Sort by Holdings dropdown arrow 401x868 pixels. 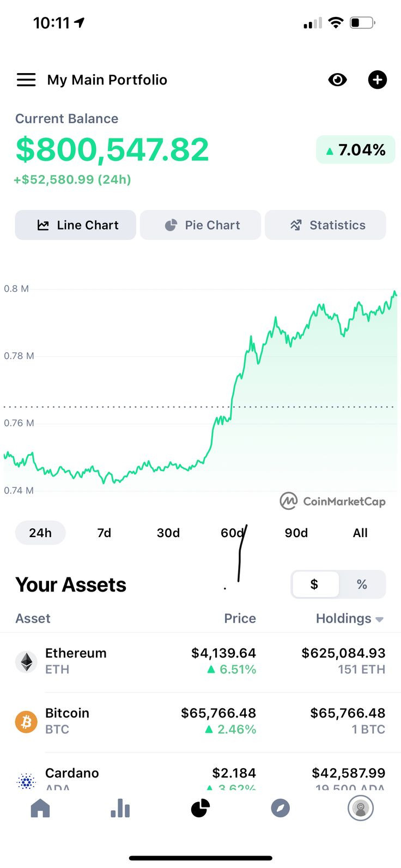(x=380, y=619)
